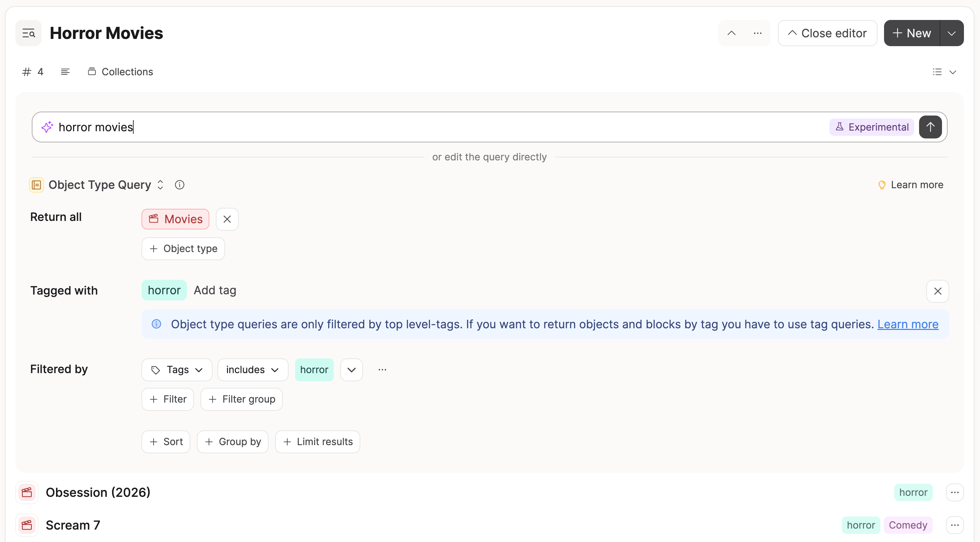Switch query type via Object Type Query selector
980x542 pixels.
pos(106,185)
